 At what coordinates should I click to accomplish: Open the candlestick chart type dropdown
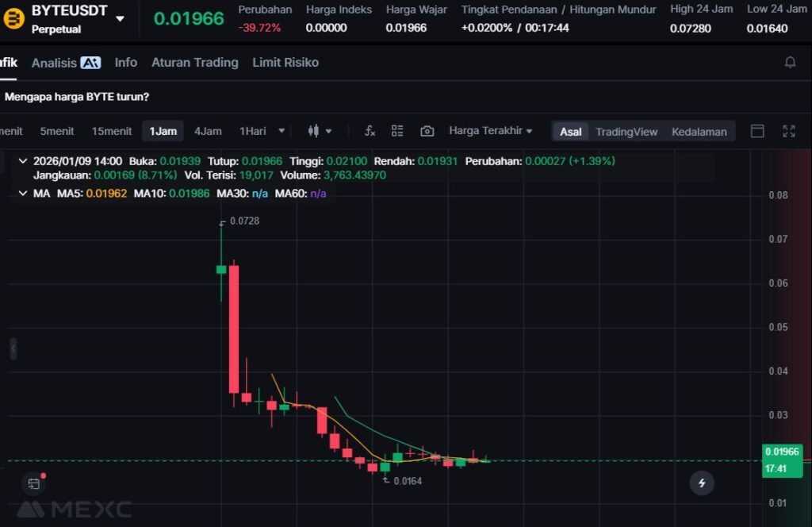(x=320, y=131)
